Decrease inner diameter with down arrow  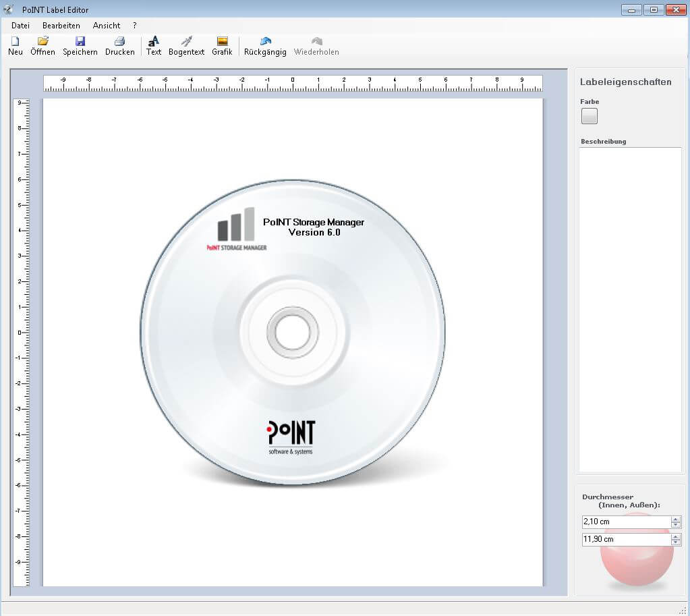point(676,525)
